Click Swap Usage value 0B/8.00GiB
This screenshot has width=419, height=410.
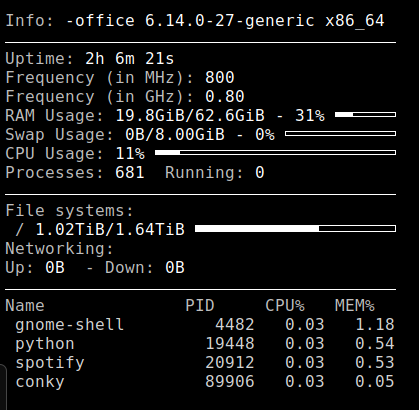(175, 135)
